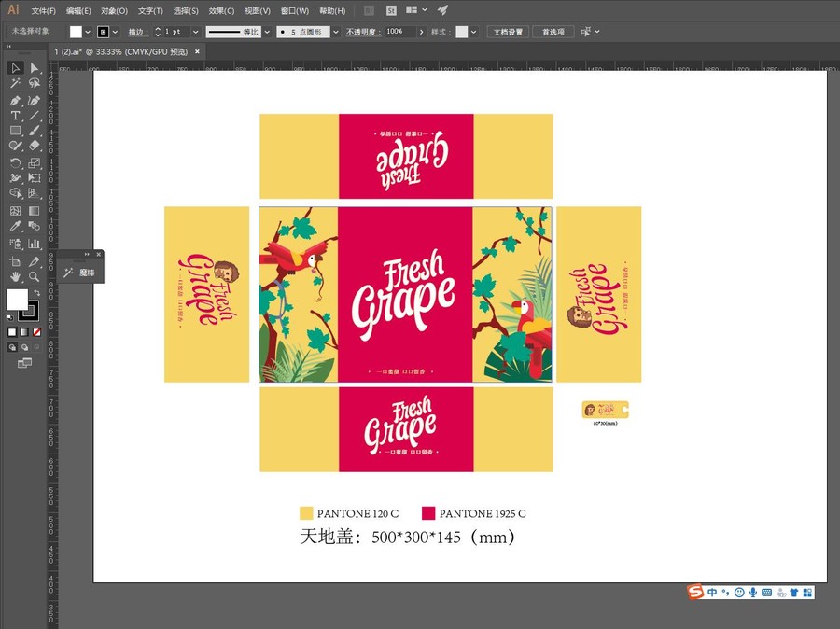Screen dimensions: 840x629
Task: Select the Symbol Sprayer tool
Action: [15, 244]
